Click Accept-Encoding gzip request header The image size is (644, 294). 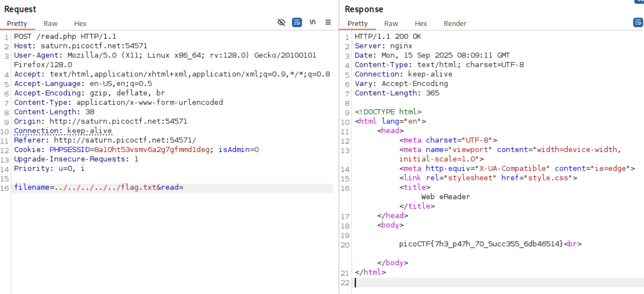pos(90,93)
